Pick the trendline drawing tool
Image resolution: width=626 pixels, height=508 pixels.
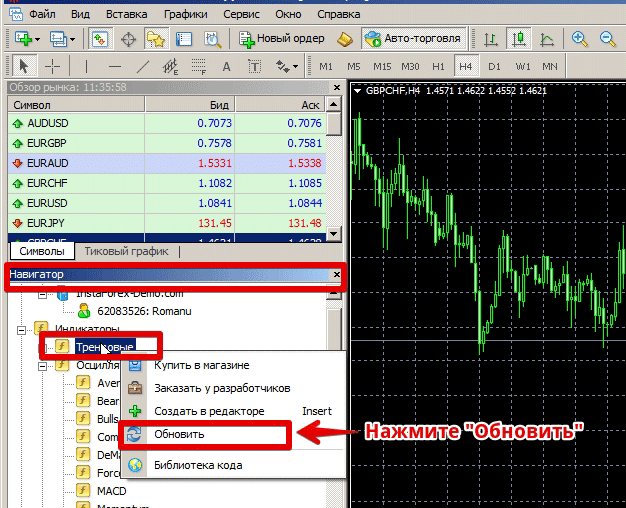(x=142, y=66)
